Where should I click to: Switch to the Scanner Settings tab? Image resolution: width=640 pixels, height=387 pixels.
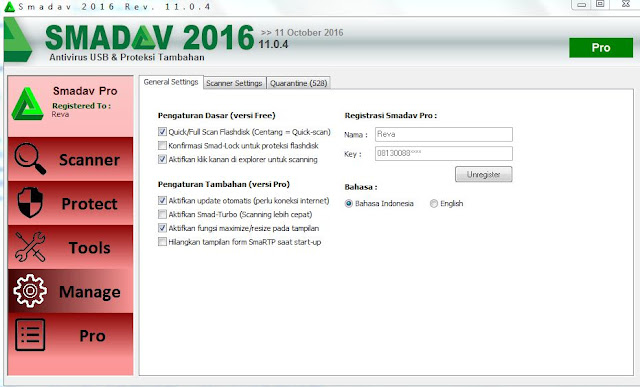pos(234,83)
